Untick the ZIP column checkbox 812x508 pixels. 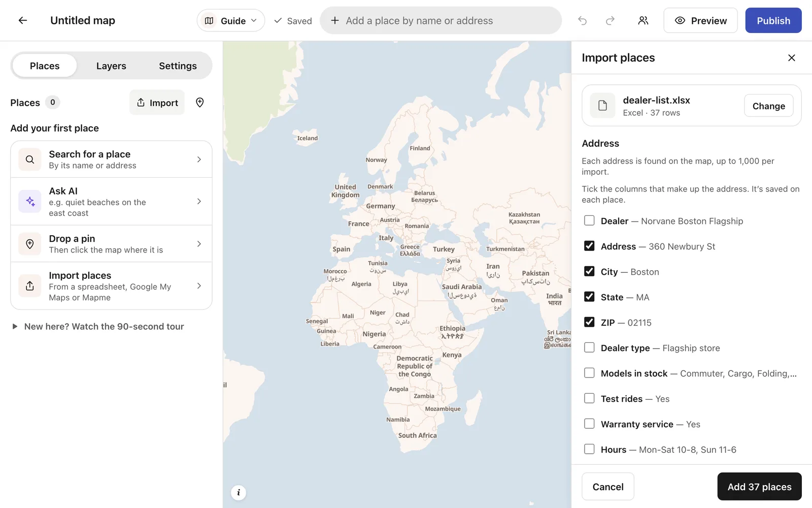point(589,322)
